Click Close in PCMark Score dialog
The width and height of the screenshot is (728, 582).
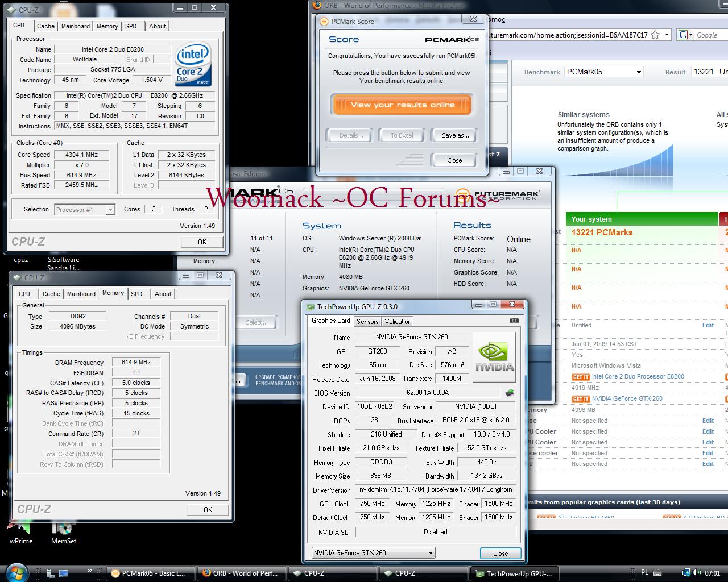point(454,160)
